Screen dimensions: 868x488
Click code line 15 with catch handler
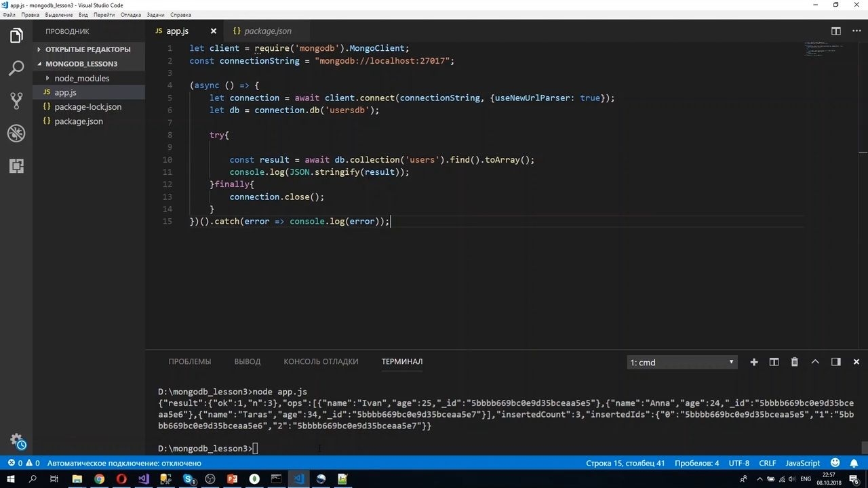tap(290, 221)
